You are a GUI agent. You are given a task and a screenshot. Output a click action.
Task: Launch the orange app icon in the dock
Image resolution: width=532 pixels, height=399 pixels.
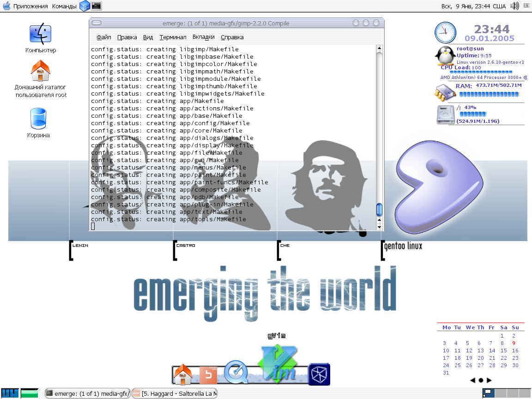(x=208, y=375)
